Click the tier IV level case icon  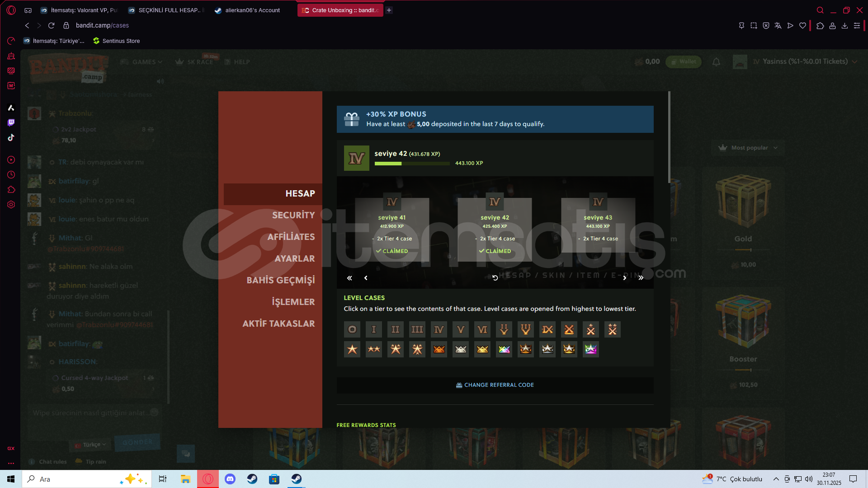point(439,329)
